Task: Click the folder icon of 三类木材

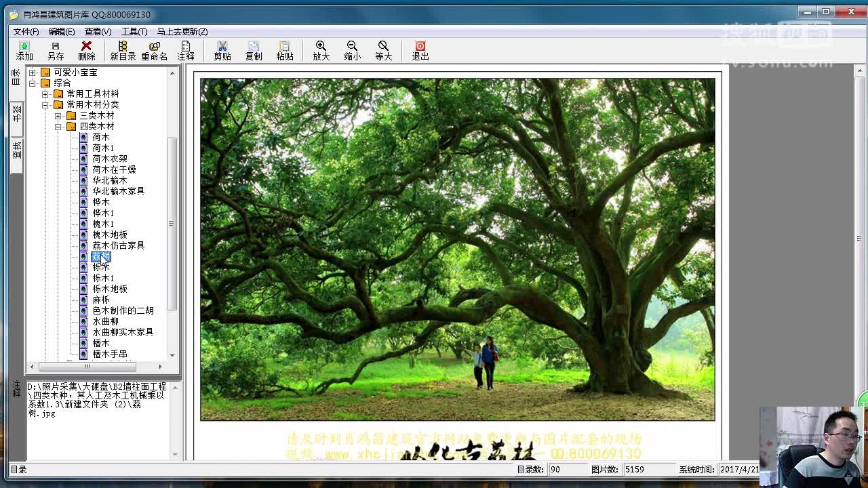Action: click(71, 115)
